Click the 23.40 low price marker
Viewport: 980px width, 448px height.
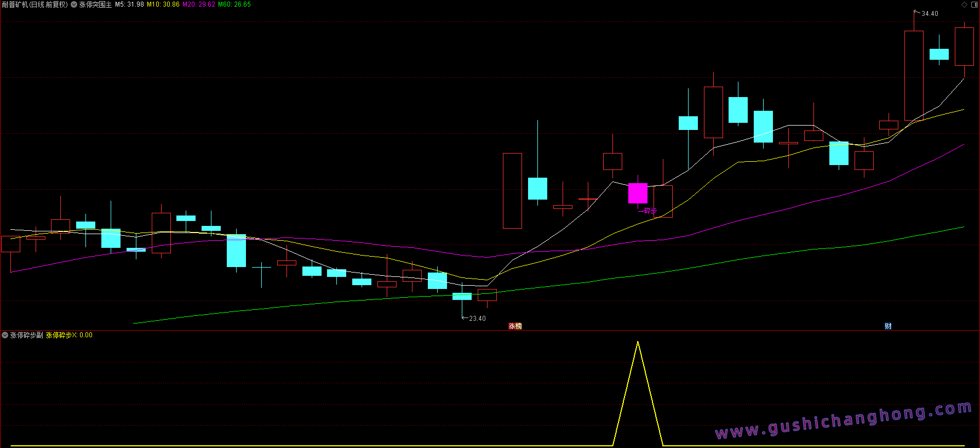pos(477,319)
